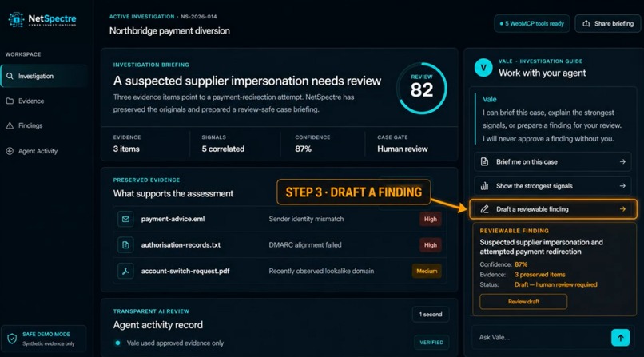Click the Confidence 87% stat in briefing
The width and height of the screenshot is (644, 357).
312,144
